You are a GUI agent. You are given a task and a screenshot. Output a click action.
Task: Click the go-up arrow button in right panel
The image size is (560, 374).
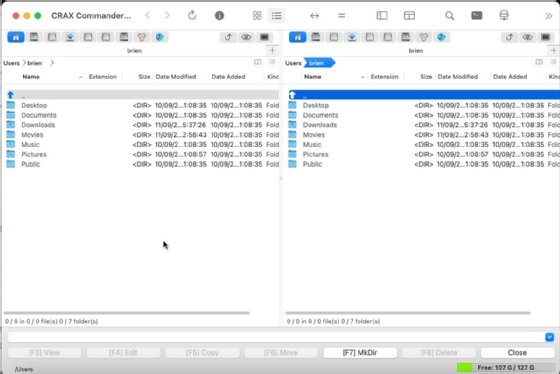pos(509,37)
